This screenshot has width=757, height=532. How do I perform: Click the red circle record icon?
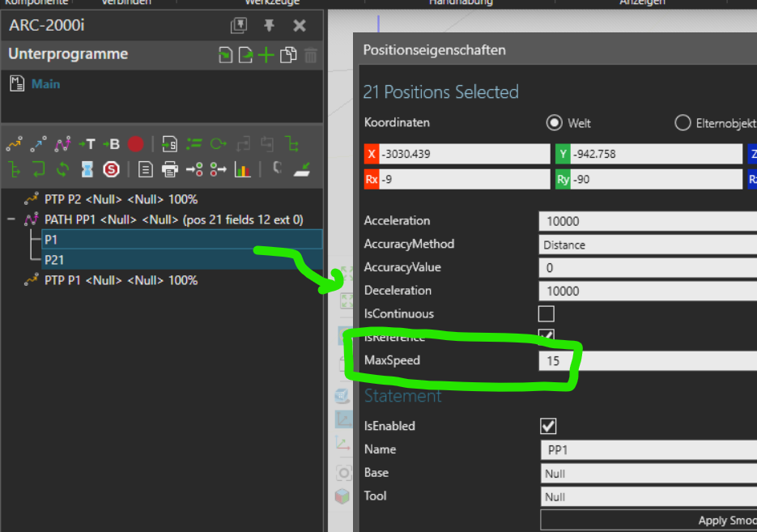click(136, 144)
